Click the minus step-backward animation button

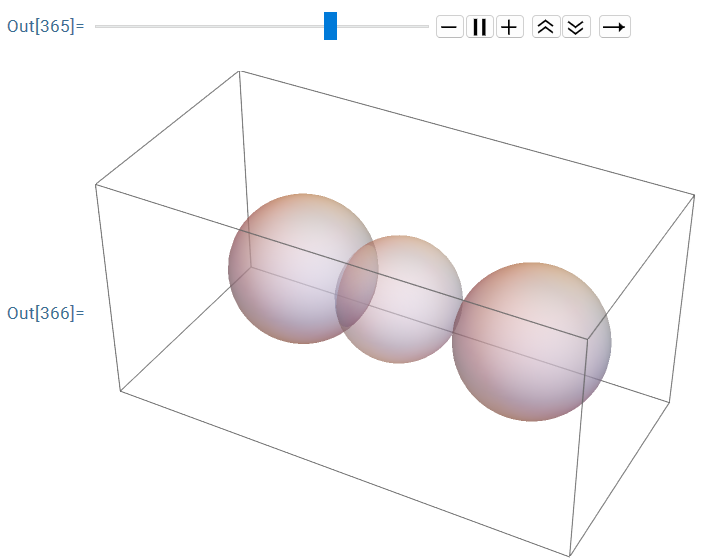[449, 27]
